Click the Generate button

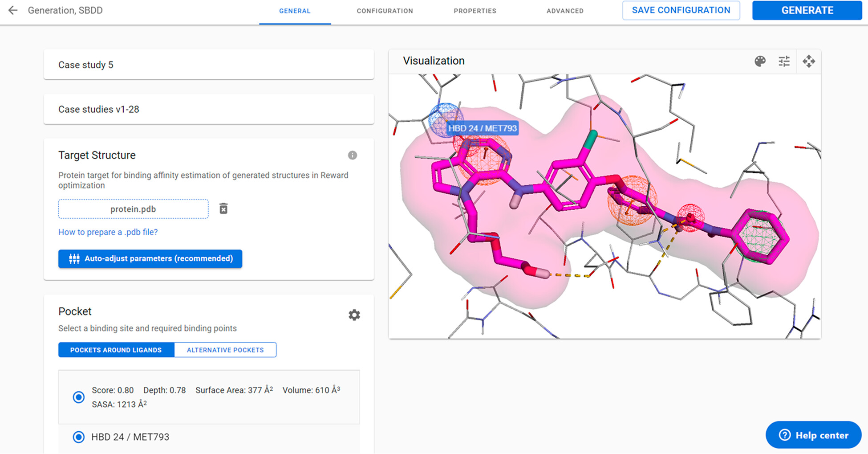tap(807, 10)
